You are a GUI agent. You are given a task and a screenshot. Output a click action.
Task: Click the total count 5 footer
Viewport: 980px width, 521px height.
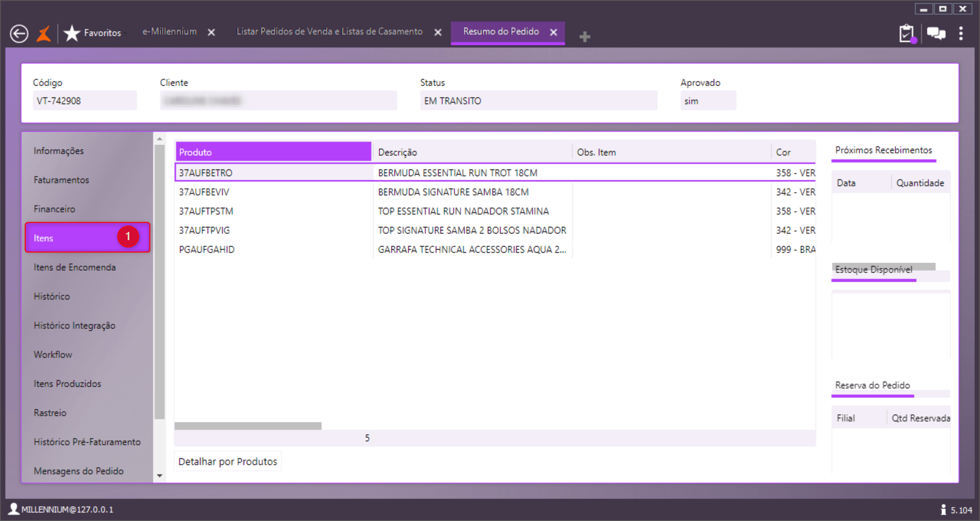(x=367, y=438)
